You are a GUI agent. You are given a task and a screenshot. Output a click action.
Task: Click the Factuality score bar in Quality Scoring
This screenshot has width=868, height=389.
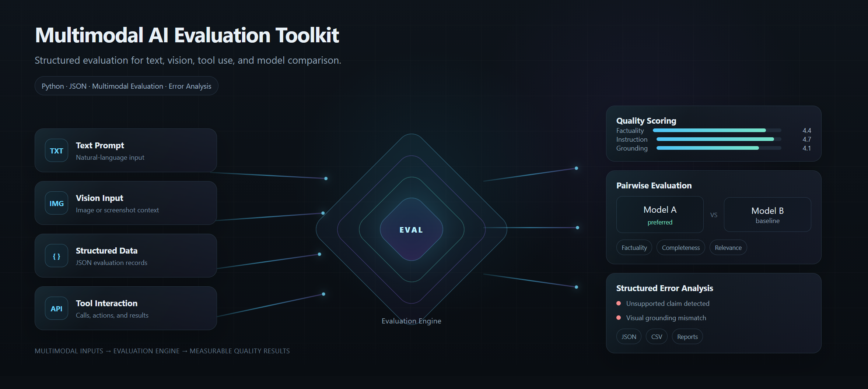pyautogui.click(x=717, y=130)
